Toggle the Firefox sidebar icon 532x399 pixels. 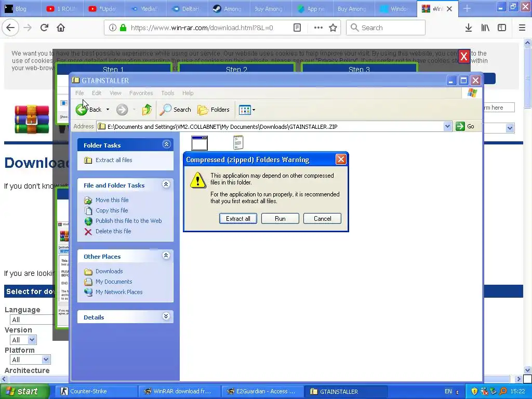(x=502, y=28)
